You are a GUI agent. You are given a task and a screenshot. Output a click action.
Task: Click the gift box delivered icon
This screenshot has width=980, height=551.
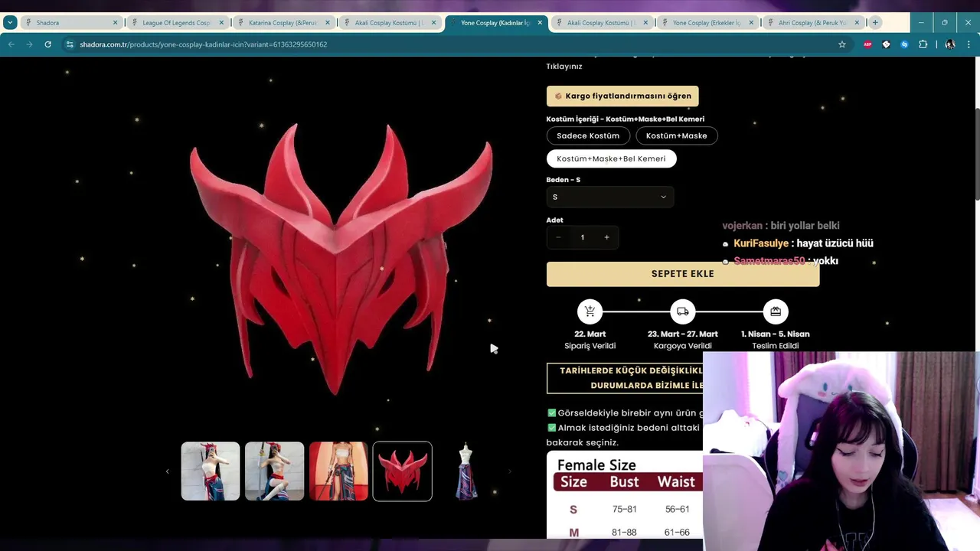776,311
